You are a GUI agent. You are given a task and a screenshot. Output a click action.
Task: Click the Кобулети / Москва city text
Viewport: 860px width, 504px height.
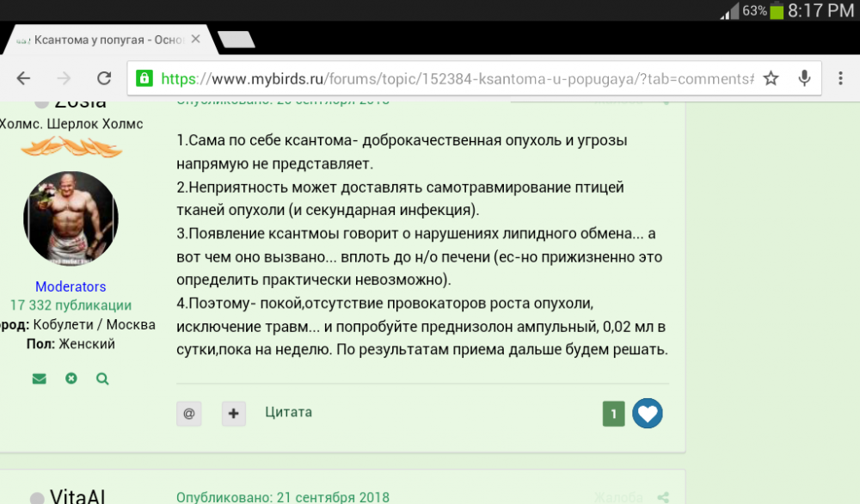tap(95, 324)
